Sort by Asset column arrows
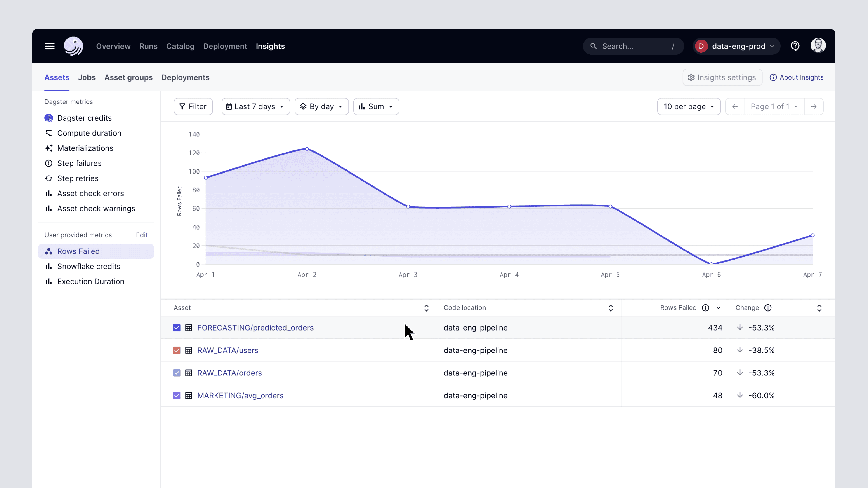 (426, 308)
